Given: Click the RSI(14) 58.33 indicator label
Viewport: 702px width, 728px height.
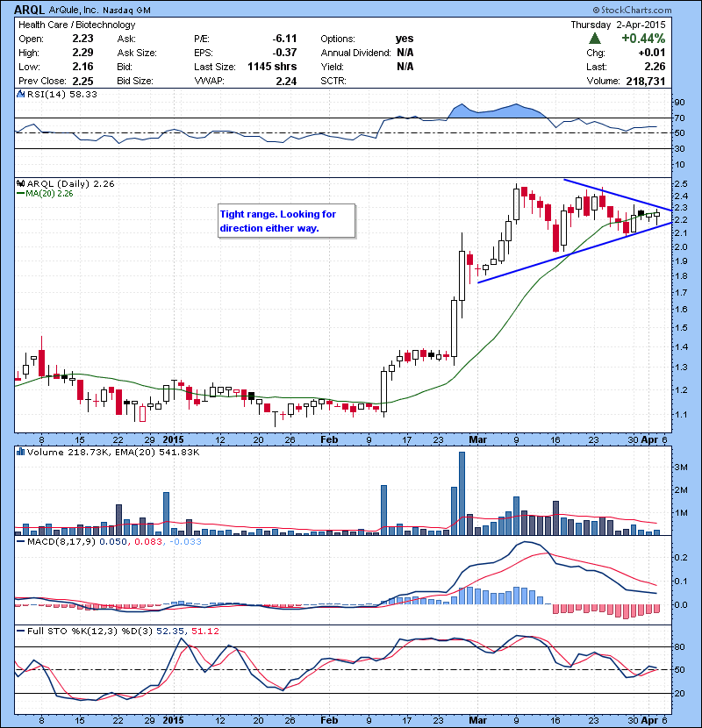Looking at the screenshot, I should tap(62, 94).
